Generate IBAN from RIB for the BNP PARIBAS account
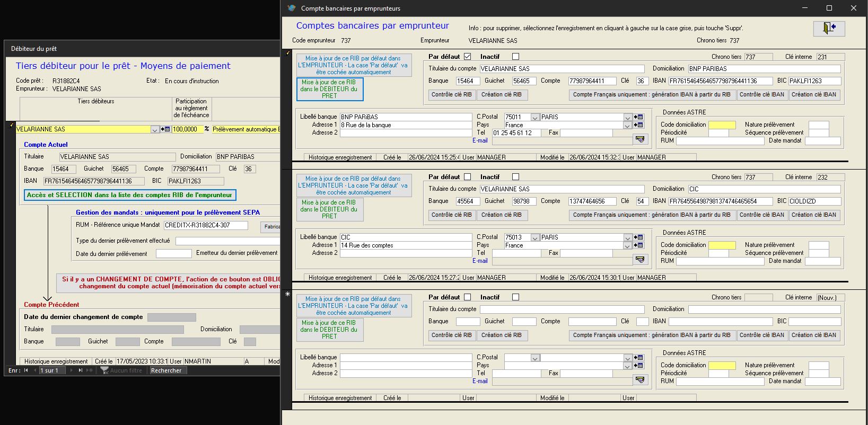The image size is (868, 425). point(652,95)
